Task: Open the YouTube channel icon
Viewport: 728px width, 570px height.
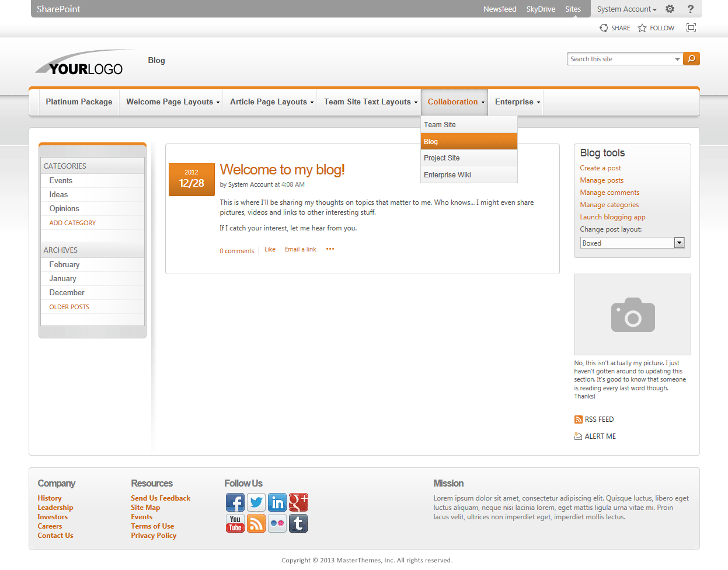Action: click(235, 523)
